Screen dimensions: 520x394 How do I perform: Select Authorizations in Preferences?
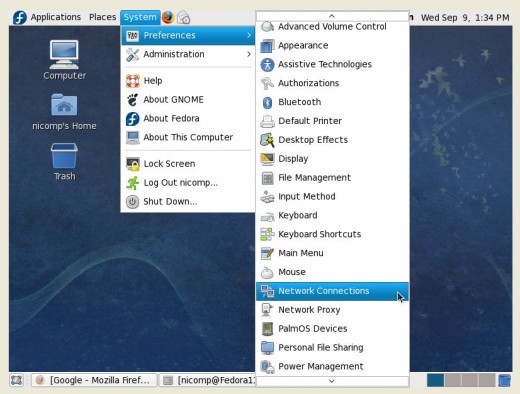332,83
